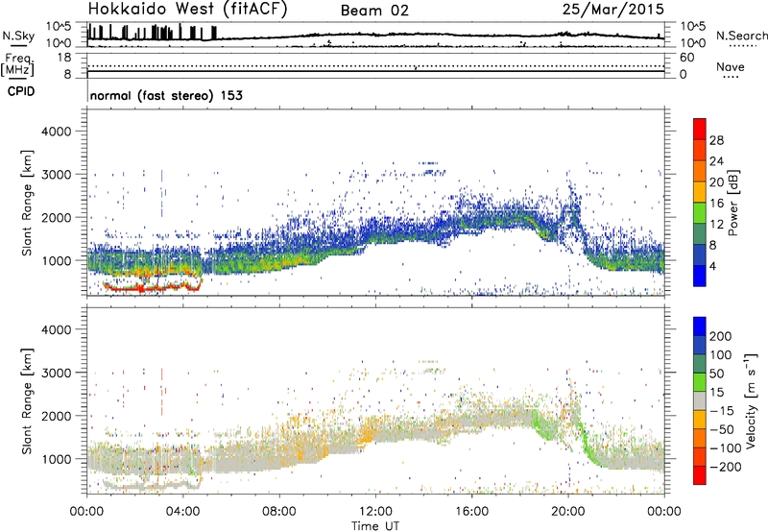The height and width of the screenshot is (532, 768).
Task: Click the red short-range echo band in power panel
Action: [152, 288]
